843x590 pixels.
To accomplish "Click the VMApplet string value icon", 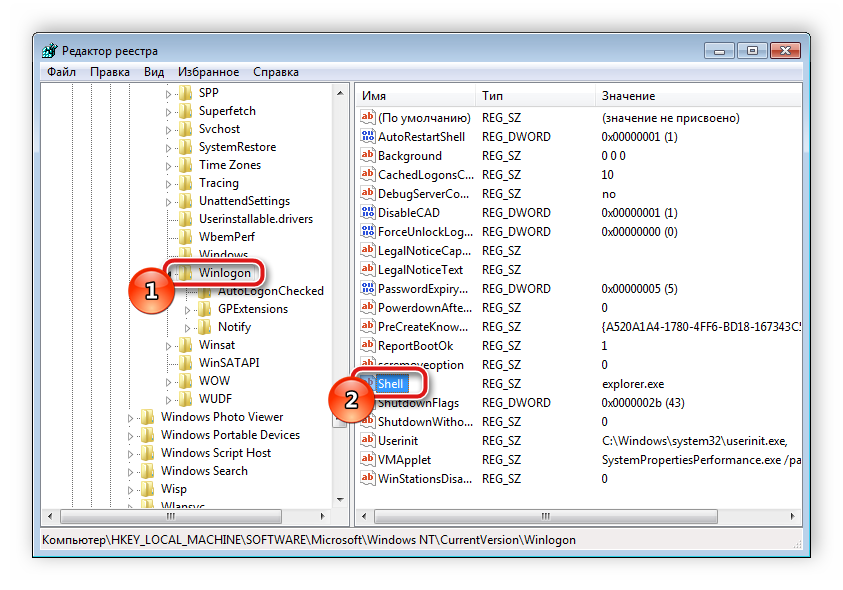I will pyautogui.click(x=368, y=459).
